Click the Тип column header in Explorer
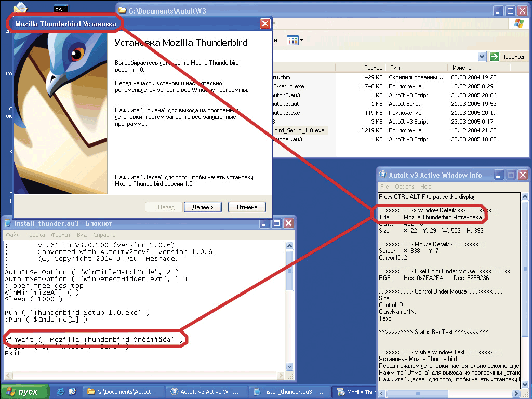Screen dimensions: 532x399 [x=416, y=68]
